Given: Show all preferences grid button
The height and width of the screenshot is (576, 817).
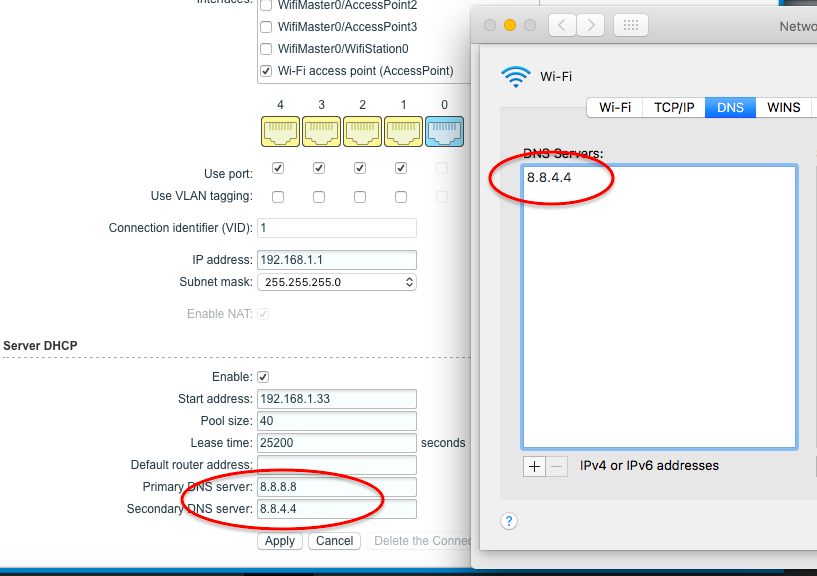Looking at the screenshot, I should coord(631,25).
